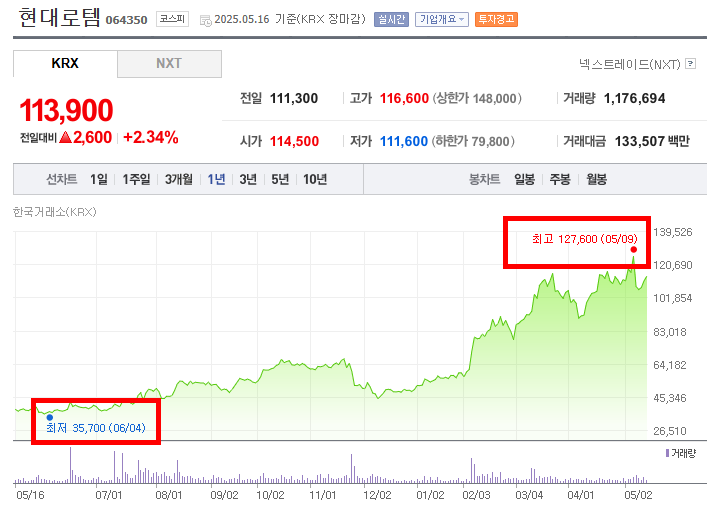The width and height of the screenshot is (707, 515).
Task: Click the 최고 127,600 (05/09) label
Action: pos(584,239)
